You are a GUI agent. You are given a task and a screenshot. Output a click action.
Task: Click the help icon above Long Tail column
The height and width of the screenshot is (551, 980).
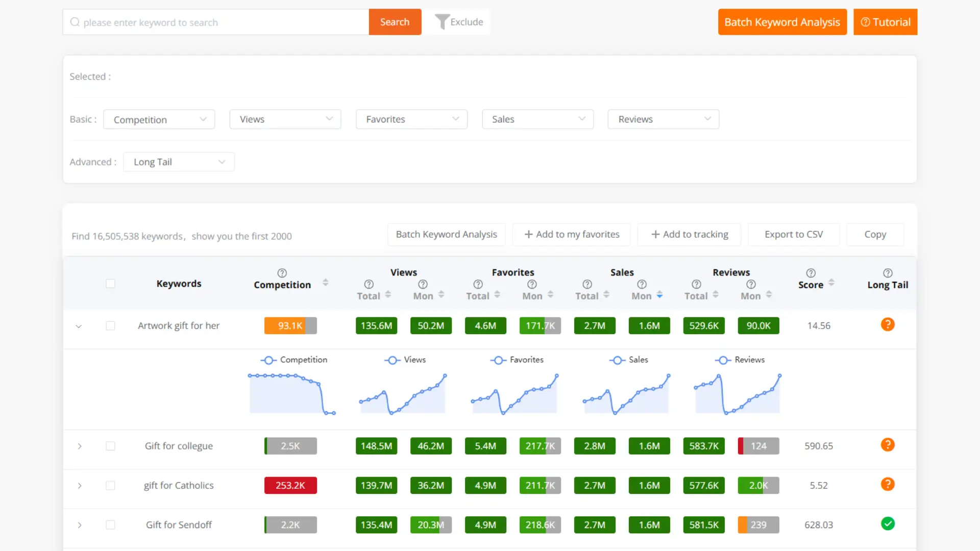click(888, 272)
